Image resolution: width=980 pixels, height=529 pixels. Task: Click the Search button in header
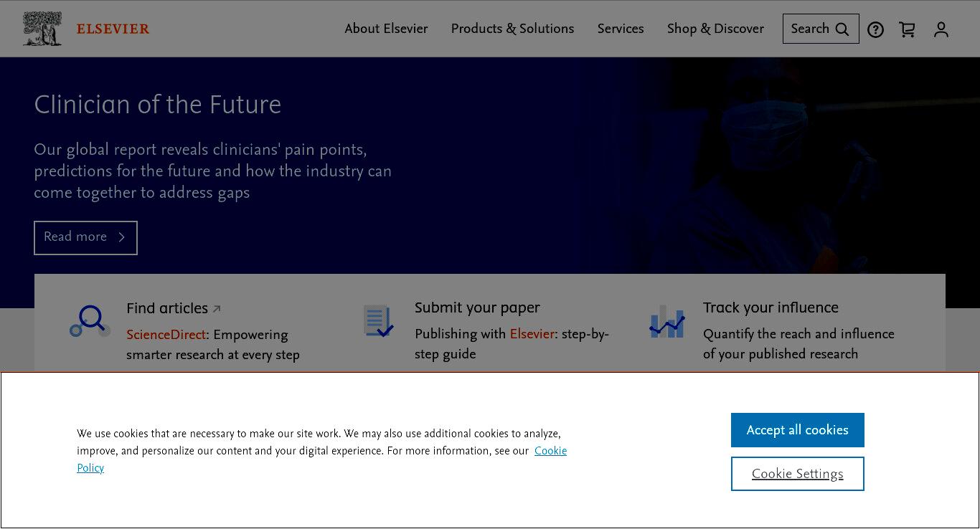pyautogui.click(x=821, y=29)
